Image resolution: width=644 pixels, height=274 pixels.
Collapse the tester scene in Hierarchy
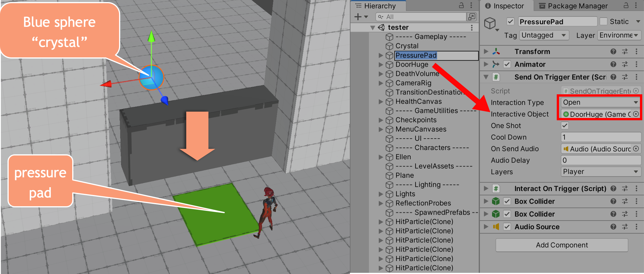tap(373, 27)
